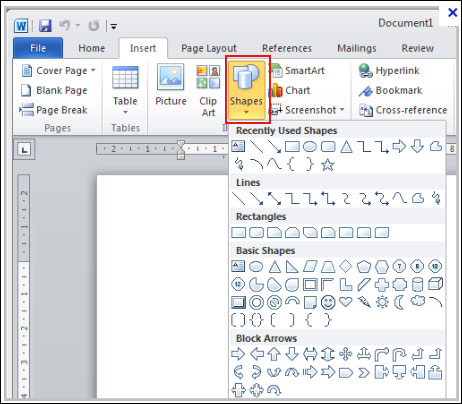The image size is (462, 404).
Task: Open the File tab
Action: click(38, 48)
